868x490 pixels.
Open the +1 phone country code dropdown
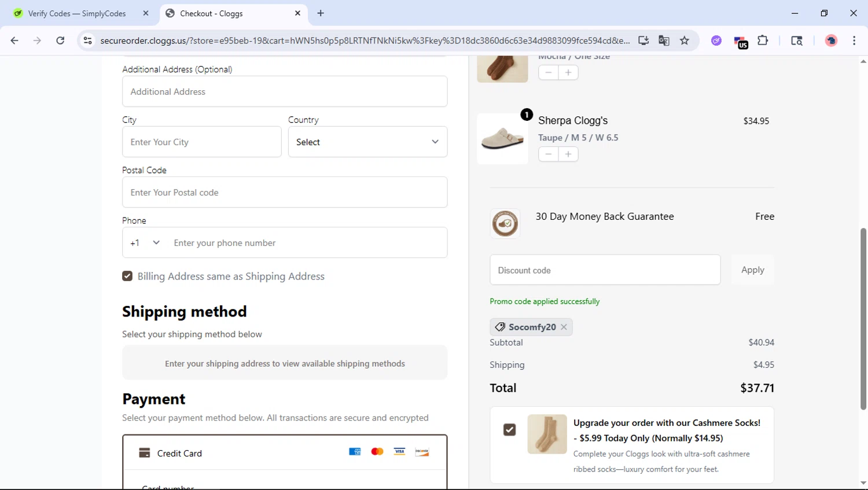click(145, 242)
